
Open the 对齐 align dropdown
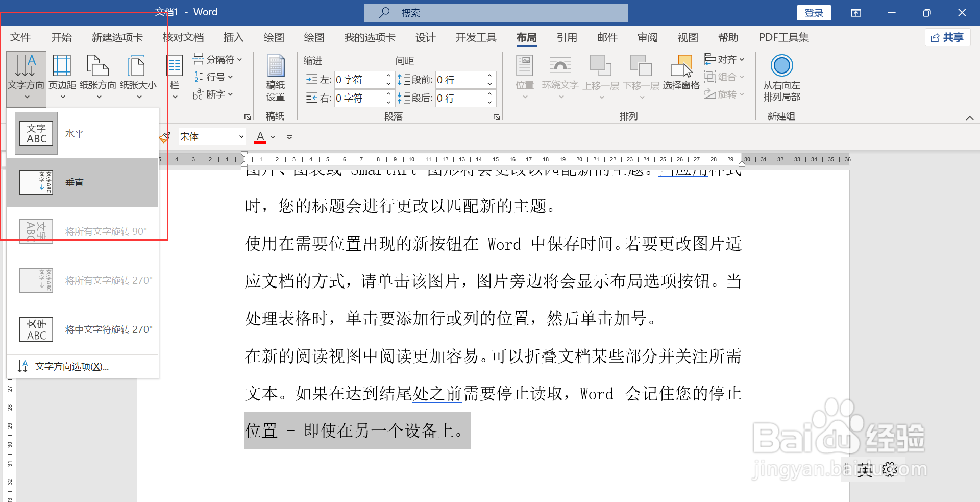(724, 60)
